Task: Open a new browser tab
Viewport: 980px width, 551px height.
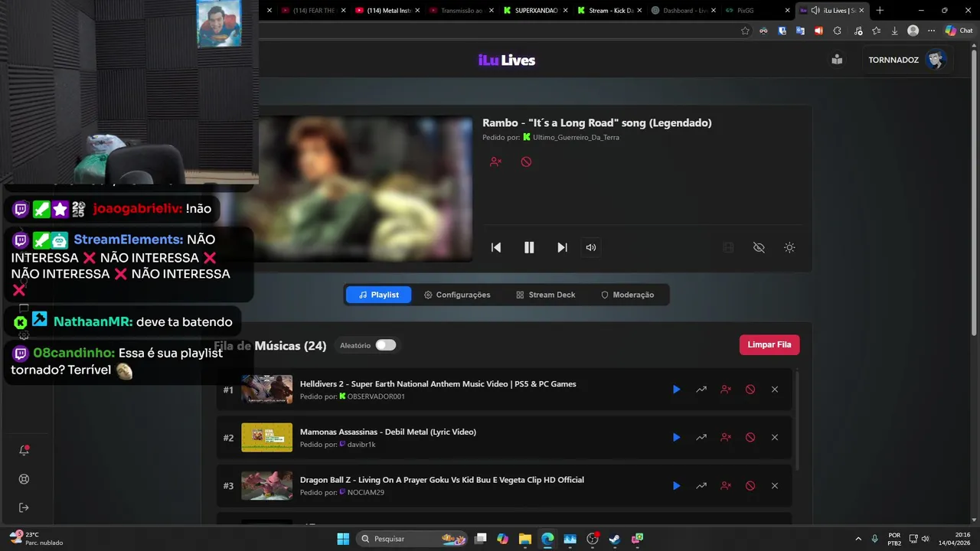Action: click(x=880, y=11)
